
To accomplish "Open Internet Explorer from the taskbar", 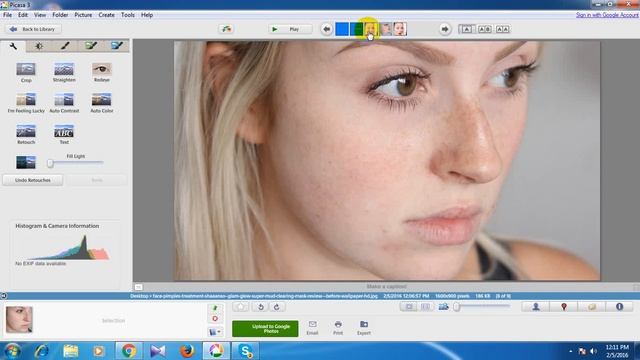I will 41,351.
